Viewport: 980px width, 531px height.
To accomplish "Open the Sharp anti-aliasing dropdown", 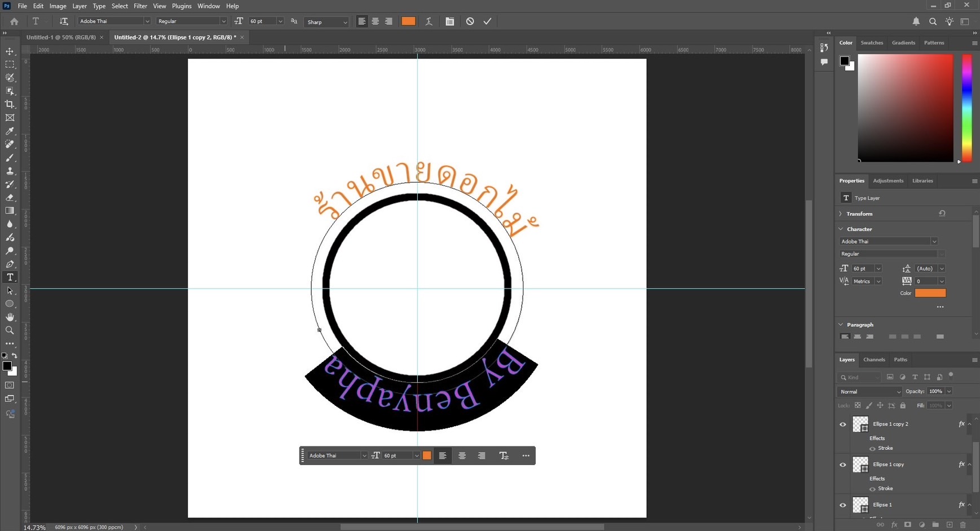I will click(326, 22).
